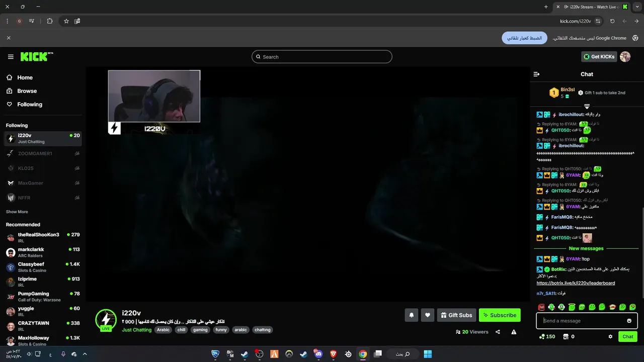Click username n7r_SA11 in chat
The image size is (644, 362).
coord(545,293)
